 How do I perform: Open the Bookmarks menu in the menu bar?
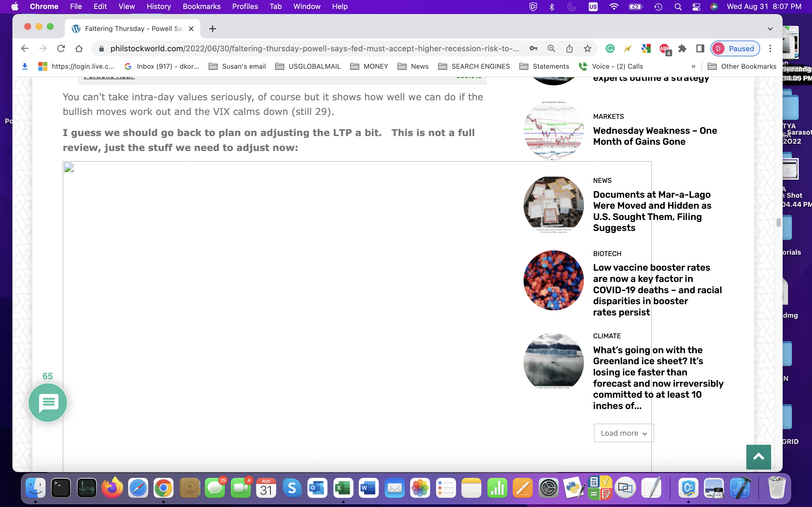(x=201, y=7)
